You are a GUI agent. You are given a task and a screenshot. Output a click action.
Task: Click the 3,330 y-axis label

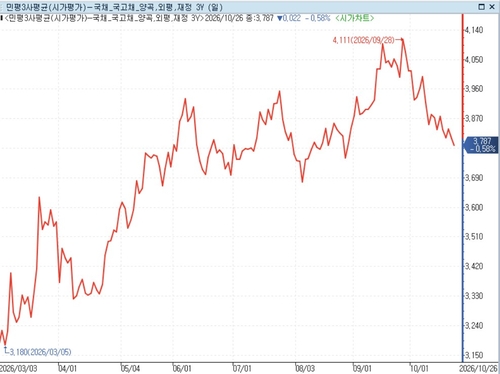point(474,296)
